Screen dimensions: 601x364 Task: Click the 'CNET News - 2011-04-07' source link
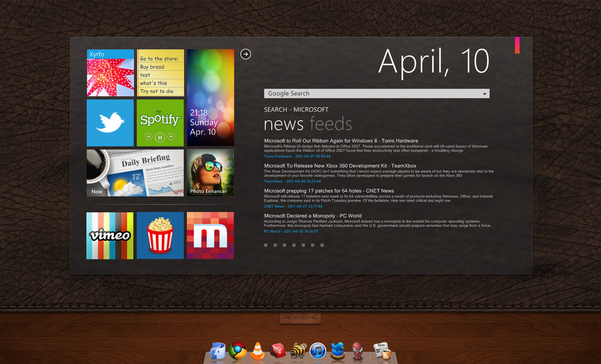click(293, 206)
